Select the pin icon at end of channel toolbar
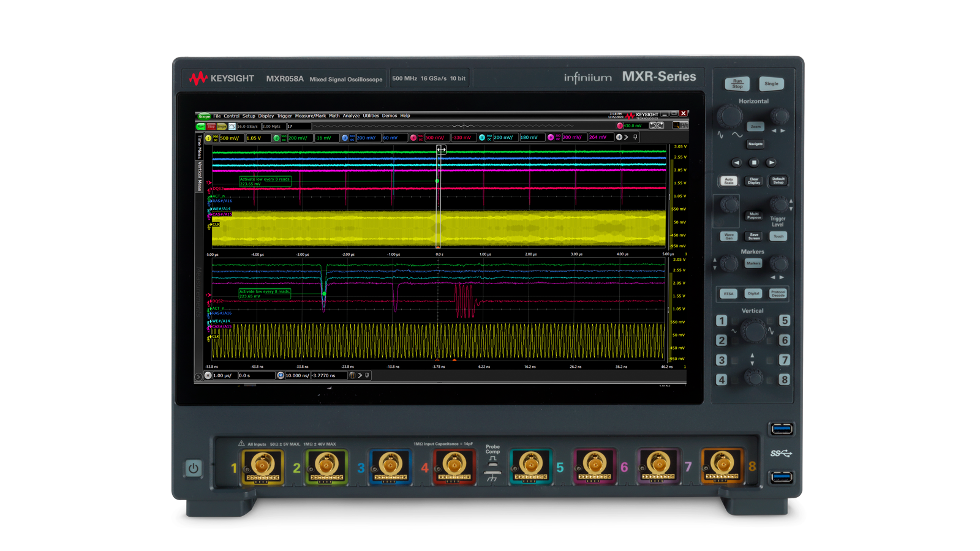 click(635, 138)
